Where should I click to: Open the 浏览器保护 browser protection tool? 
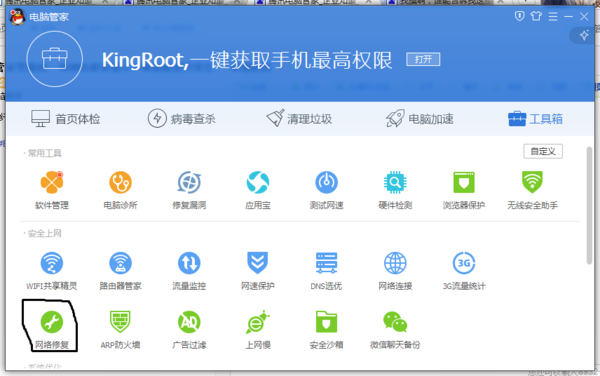coord(464,190)
